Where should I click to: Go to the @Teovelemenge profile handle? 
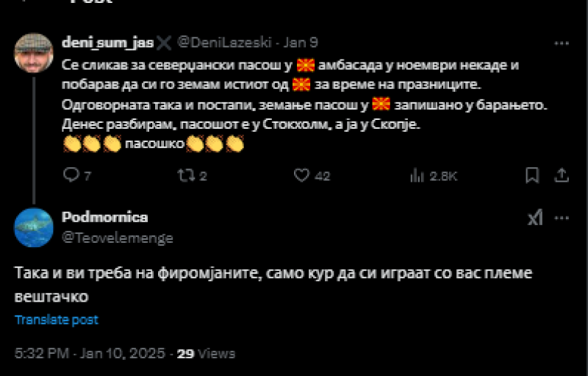pyautogui.click(x=118, y=237)
